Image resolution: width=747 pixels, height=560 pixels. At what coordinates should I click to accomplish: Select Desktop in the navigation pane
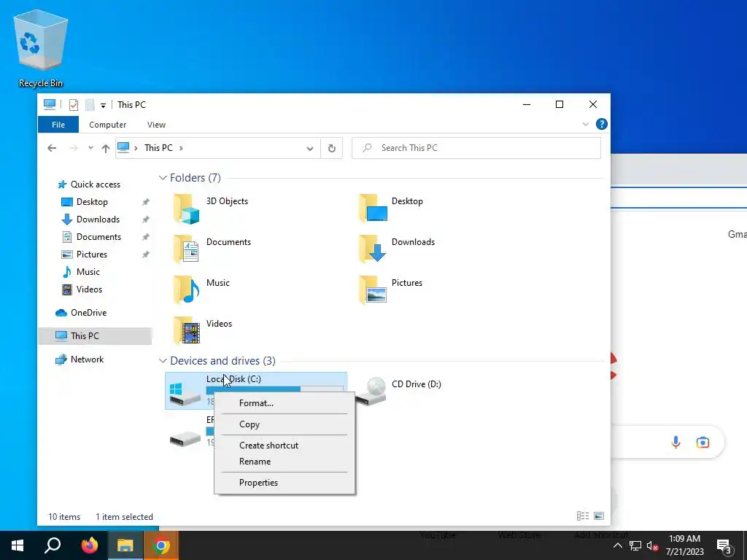(92, 202)
